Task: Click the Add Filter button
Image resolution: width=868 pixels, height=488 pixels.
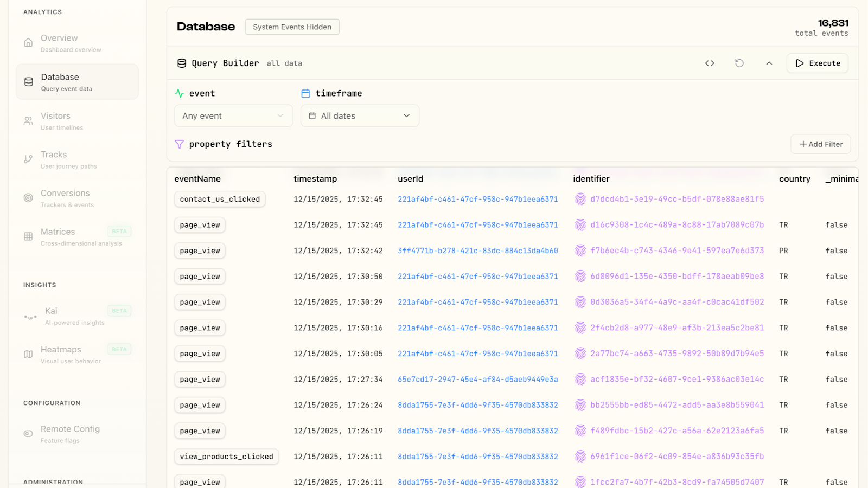Action: pos(820,144)
